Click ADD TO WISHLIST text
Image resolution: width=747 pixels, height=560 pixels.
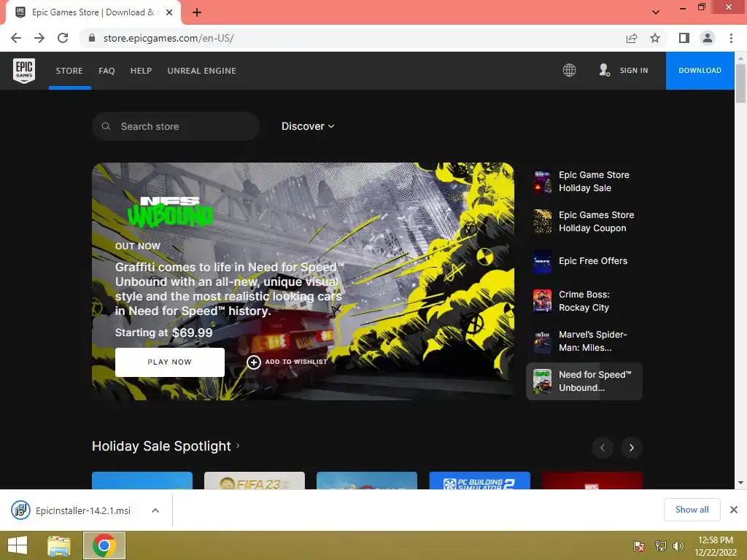pyautogui.click(x=296, y=362)
